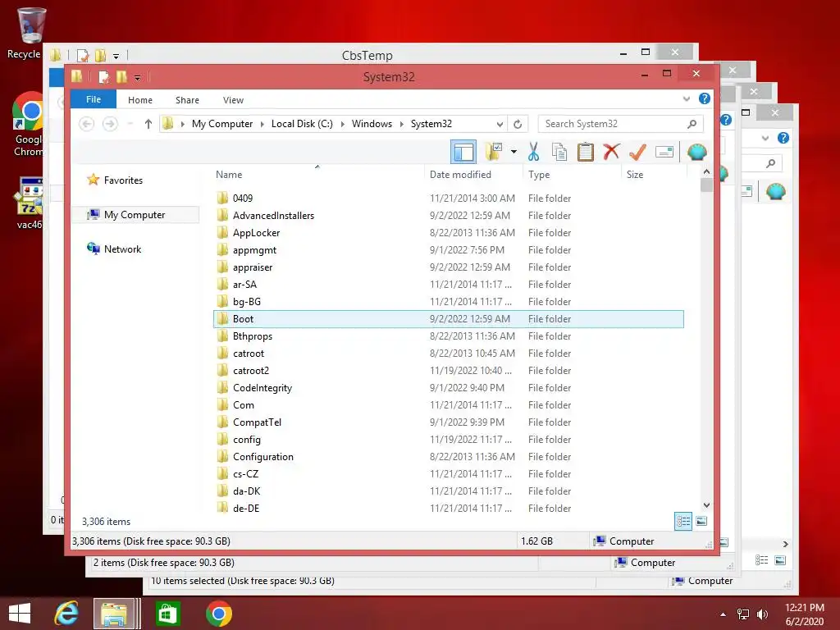This screenshot has width=840, height=630.
Task: Expand arrow after Local Disk (C:) in address bar
Action: pyautogui.click(x=342, y=124)
